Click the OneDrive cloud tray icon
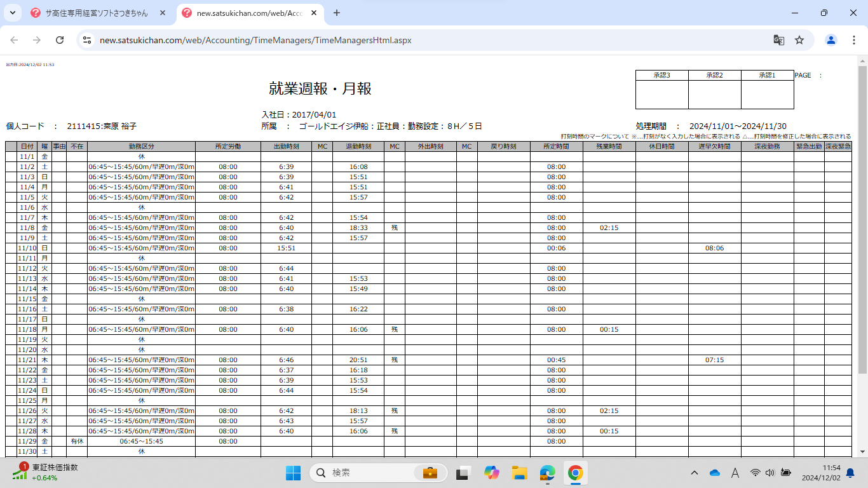The width and height of the screenshot is (868, 488). tap(714, 473)
